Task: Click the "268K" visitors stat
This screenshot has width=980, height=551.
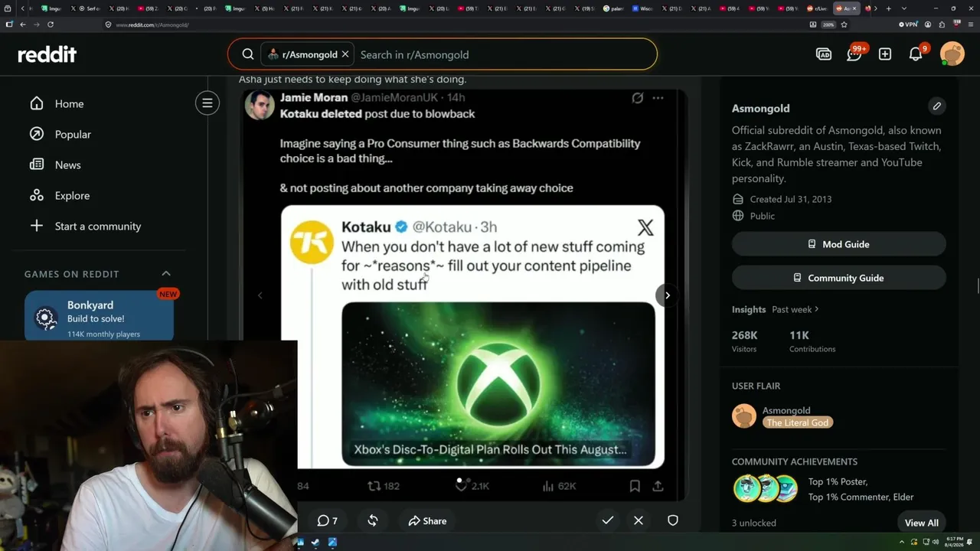Action: coord(745,335)
